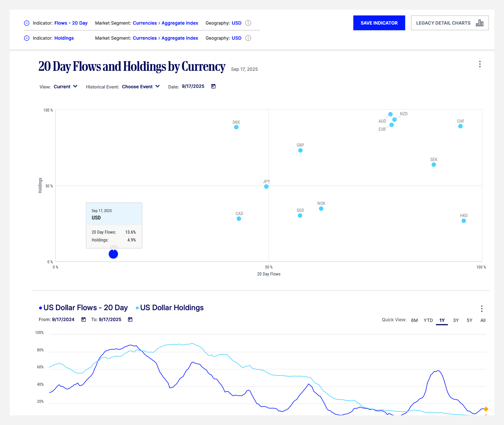
Task: Click the Save Indicator button
Action: (x=379, y=23)
